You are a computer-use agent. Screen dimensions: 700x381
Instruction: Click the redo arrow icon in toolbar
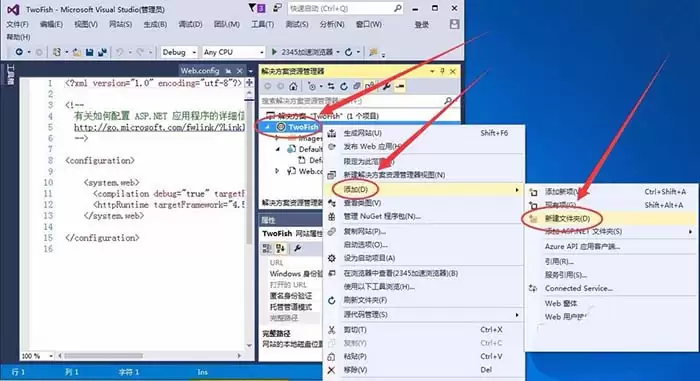140,52
